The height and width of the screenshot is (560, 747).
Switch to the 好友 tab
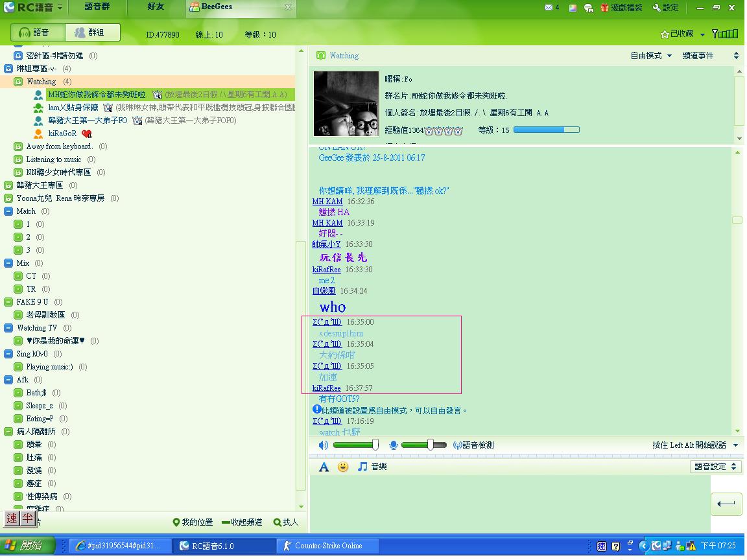[156, 7]
